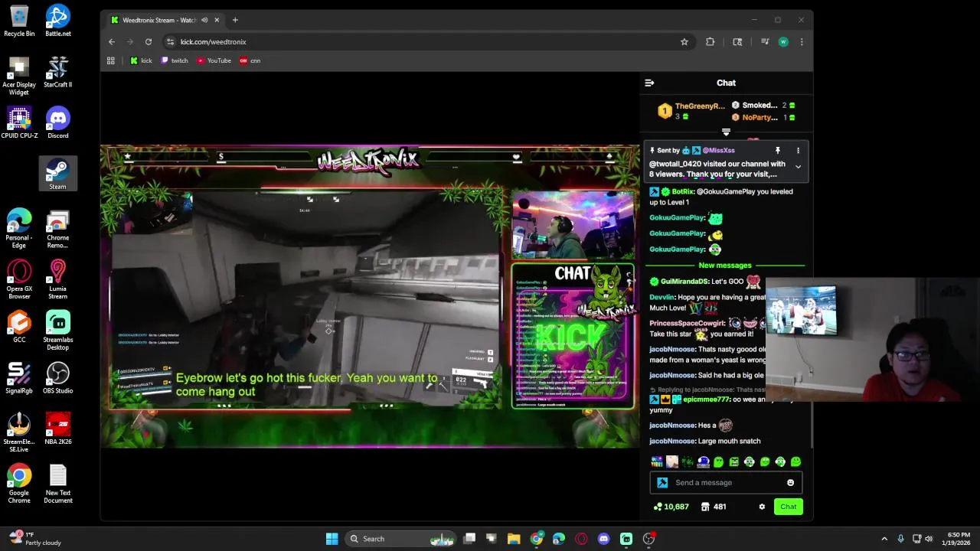Open channel points showing 10,687
The height and width of the screenshot is (551, 980).
tap(671, 507)
